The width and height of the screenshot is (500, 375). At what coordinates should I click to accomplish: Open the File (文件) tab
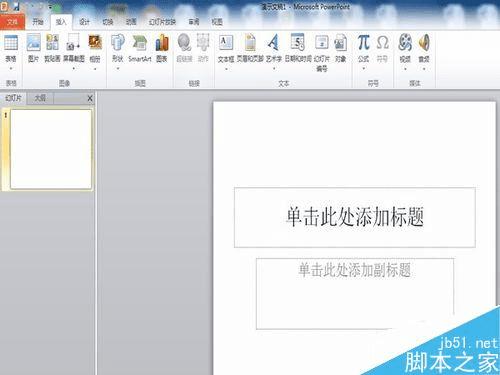pos(12,22)
